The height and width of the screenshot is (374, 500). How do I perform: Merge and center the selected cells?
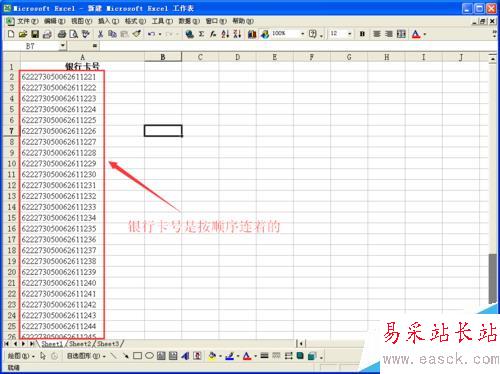401,34
